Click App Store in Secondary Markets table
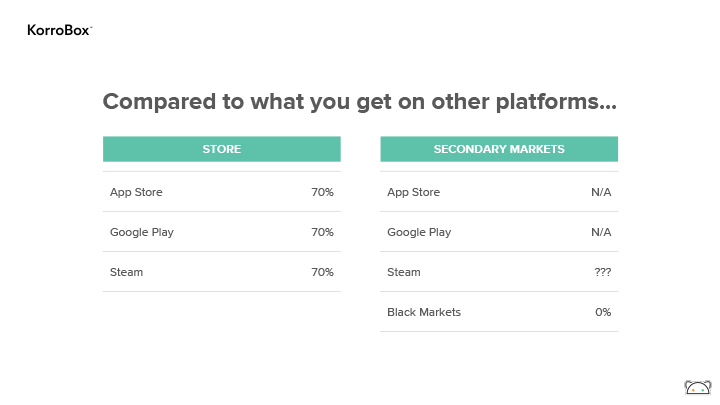Screen dimensions: 720x405 click(413, 192)
